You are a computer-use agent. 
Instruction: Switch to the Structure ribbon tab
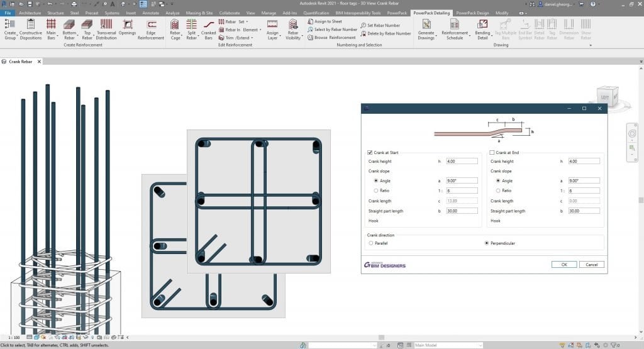coord(55,13)
